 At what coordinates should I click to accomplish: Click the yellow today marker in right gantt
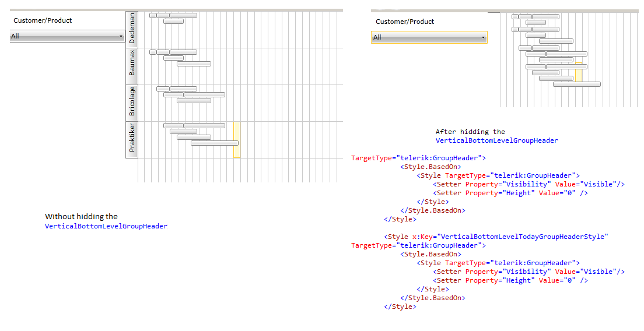pyautogui.click(x=579, y=72)
